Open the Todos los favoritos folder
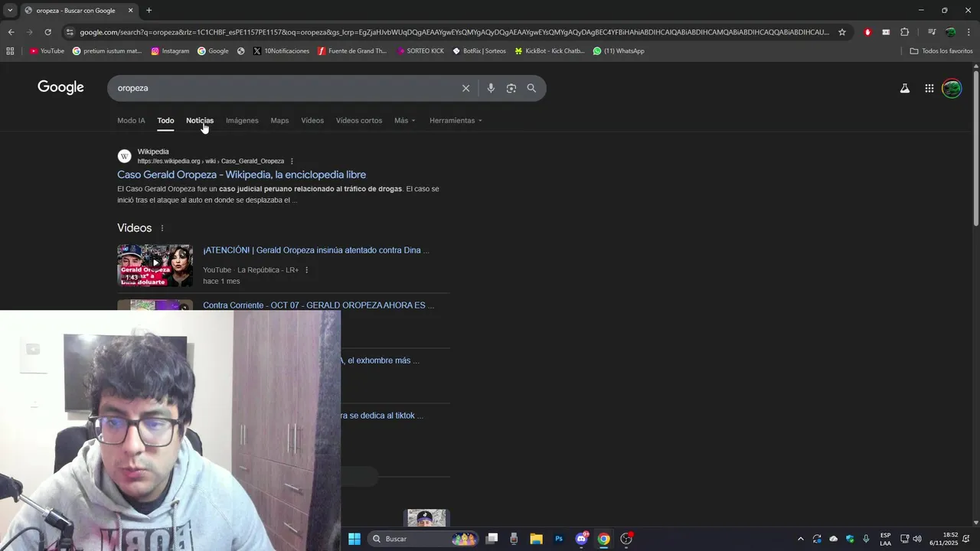980x551 pixels. coord(941,51)
